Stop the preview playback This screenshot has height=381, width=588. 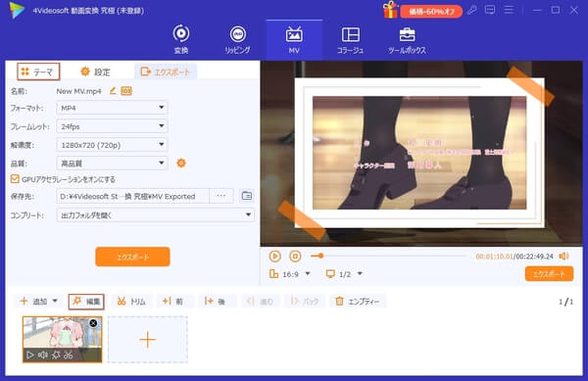coord(296,256)
